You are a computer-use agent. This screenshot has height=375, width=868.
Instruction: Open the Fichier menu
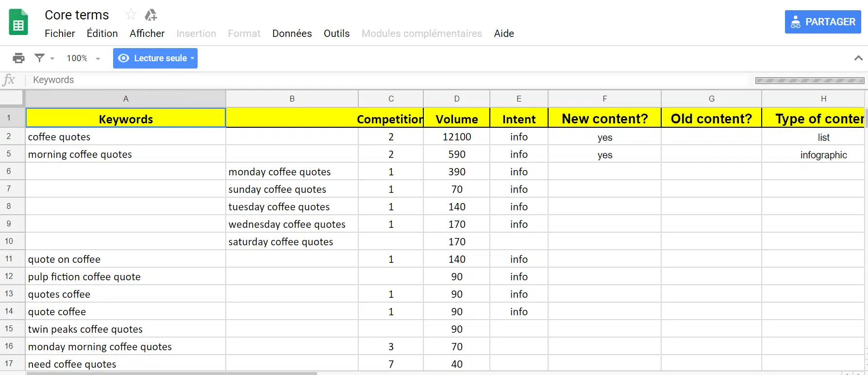(60, 34)
